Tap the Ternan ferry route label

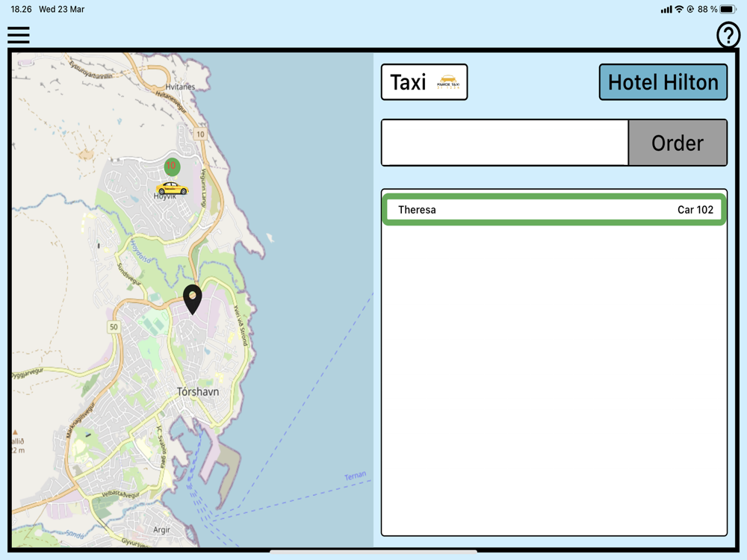point(356,475)
